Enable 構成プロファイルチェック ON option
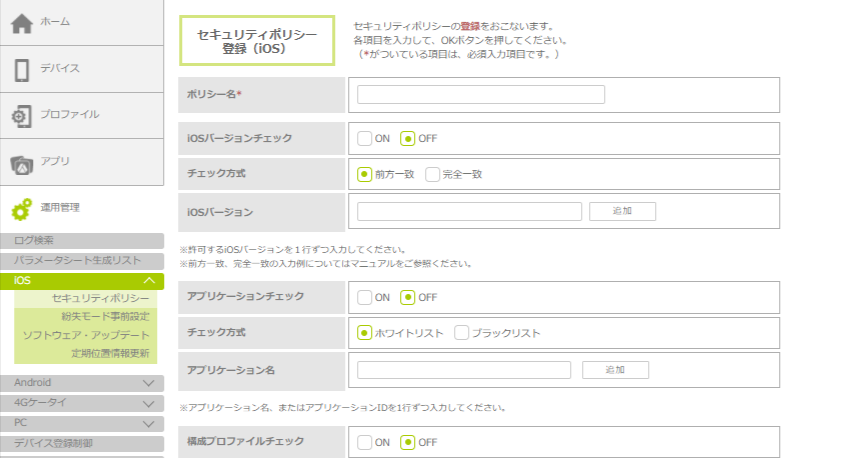 (x=365, y=442)
